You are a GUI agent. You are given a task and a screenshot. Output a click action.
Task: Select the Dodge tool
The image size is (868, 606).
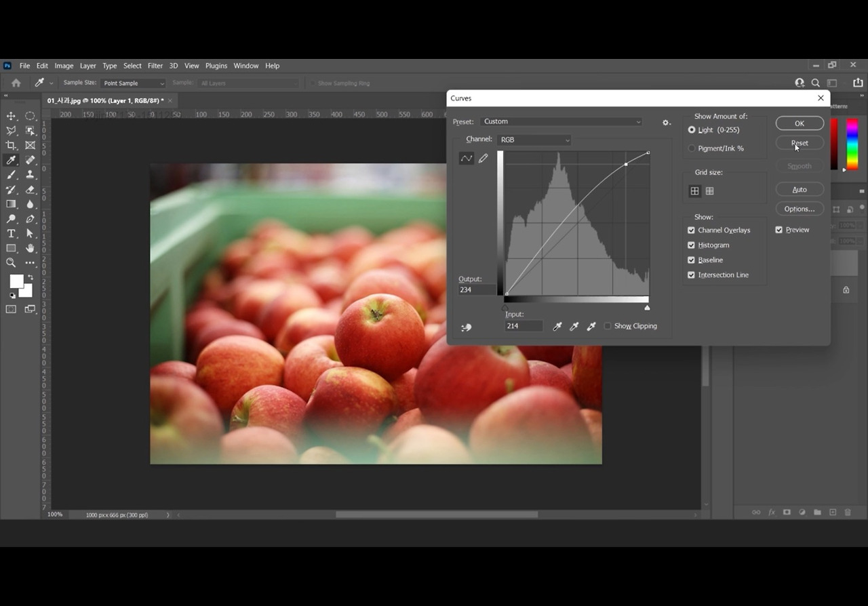(x=12, y=219)
